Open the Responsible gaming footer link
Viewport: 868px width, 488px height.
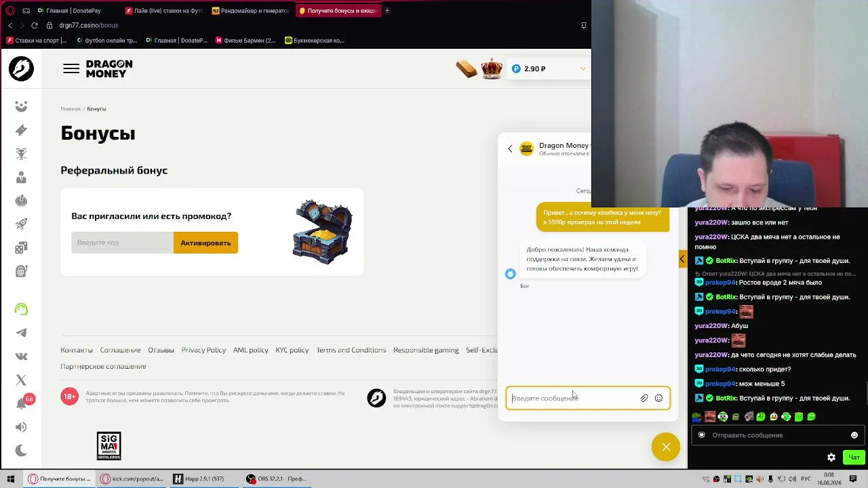coord(426,350)
